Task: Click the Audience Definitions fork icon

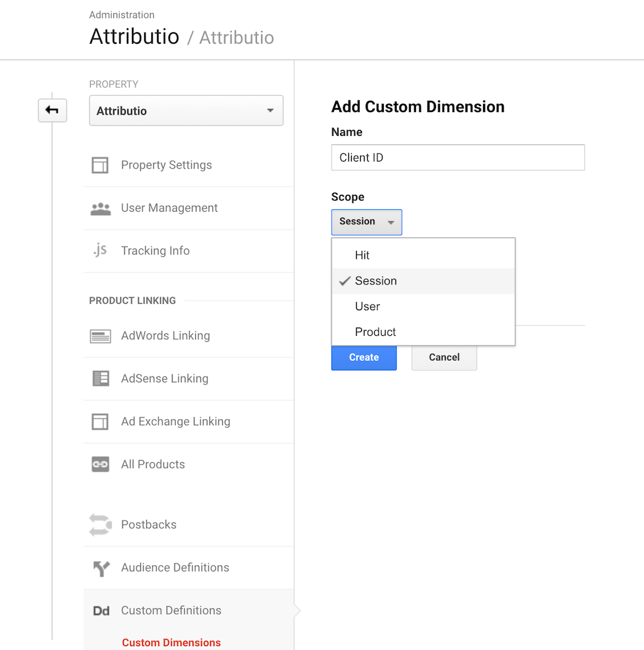Action: (x=101, y=568)
